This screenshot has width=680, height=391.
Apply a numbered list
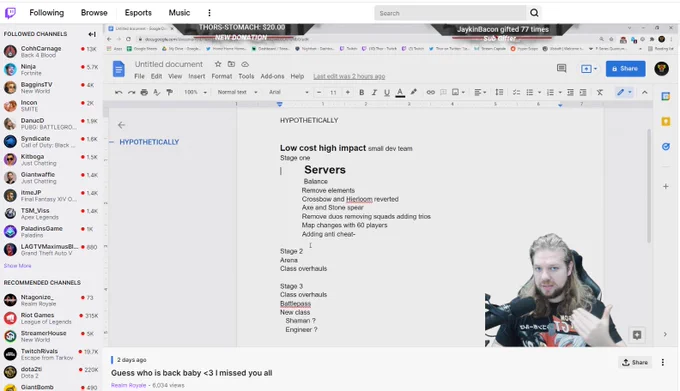(550, 92)
